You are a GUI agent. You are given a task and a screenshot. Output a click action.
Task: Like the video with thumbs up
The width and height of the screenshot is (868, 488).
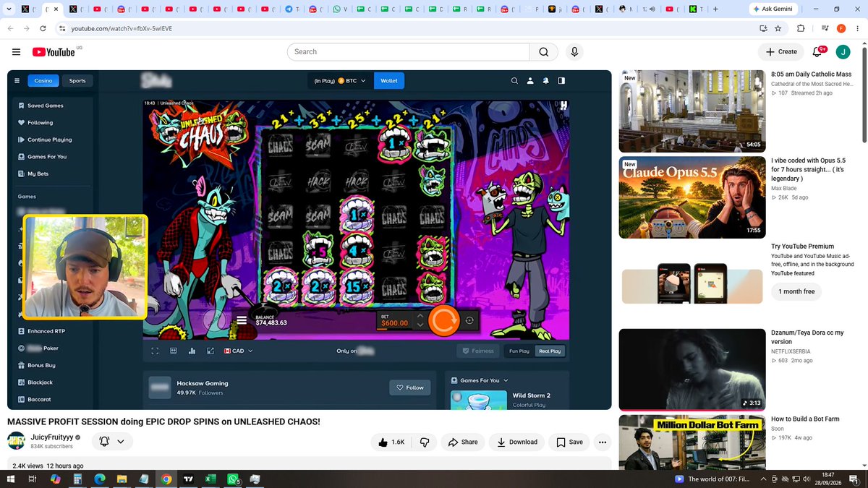[392, 442]
